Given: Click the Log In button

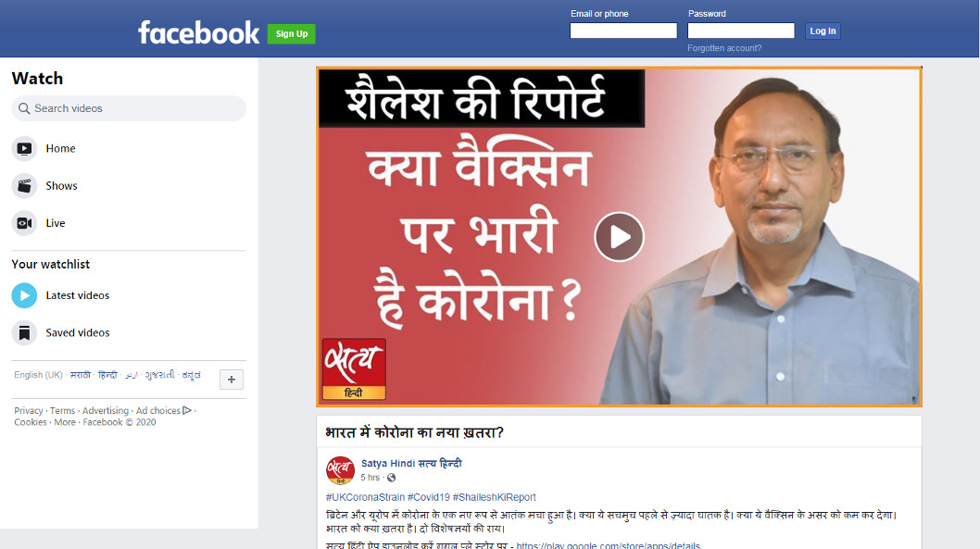Looking at the screenshot, I should pos(823,31).
